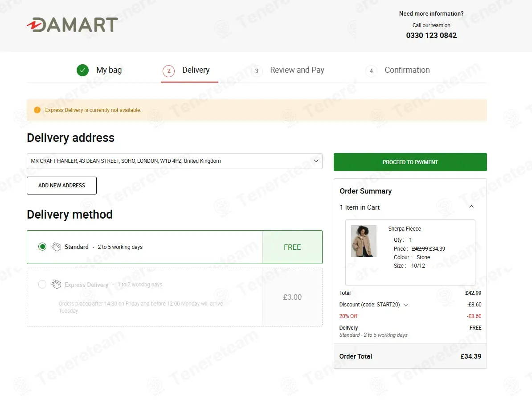Click the step 3 circle icon
The width and height of the screenshot is (532, 401).
[x=257, y=70]
